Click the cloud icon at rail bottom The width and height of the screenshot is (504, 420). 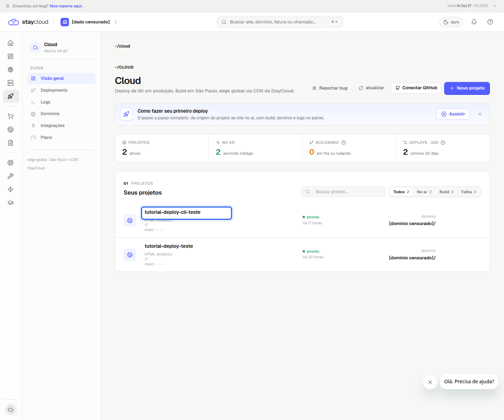click(x=11, y=409)
